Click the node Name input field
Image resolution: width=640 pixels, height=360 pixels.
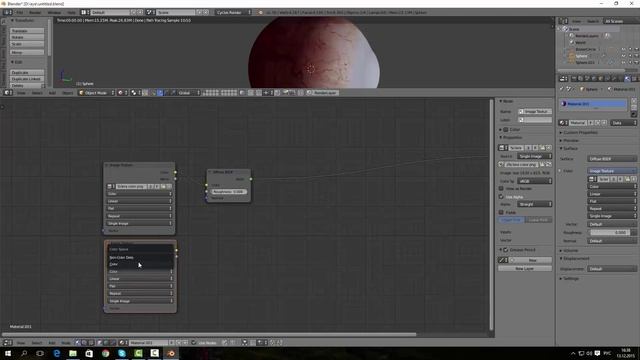[535, 111]
